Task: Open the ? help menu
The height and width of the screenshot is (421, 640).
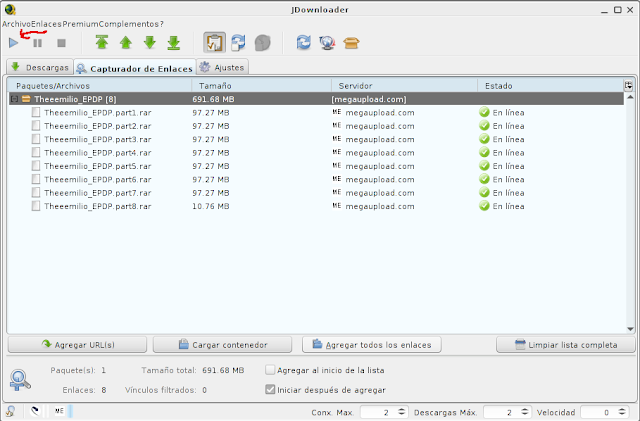Action: 162,24
